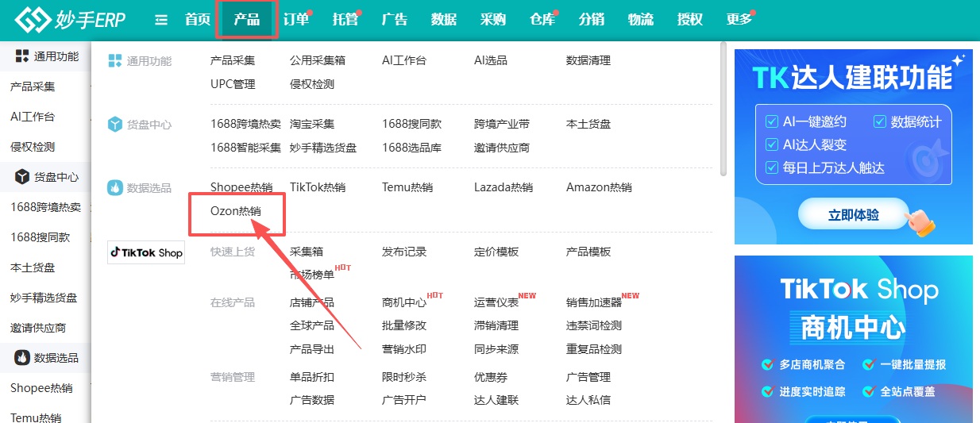This screenshot has height=423, width=980.
Task: Open 1688跨境热卖 in dropdown panel
Action: tap(246, 124)
